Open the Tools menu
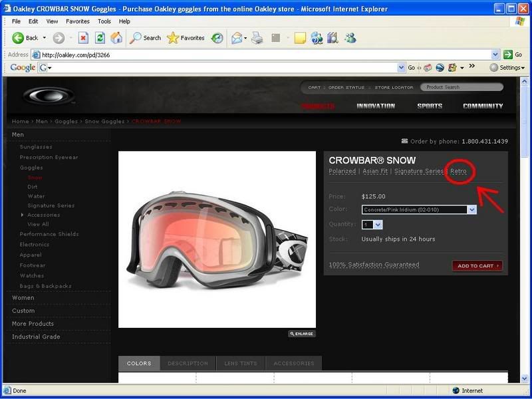Viewport: 532px width, 399px height. [104, 21]
